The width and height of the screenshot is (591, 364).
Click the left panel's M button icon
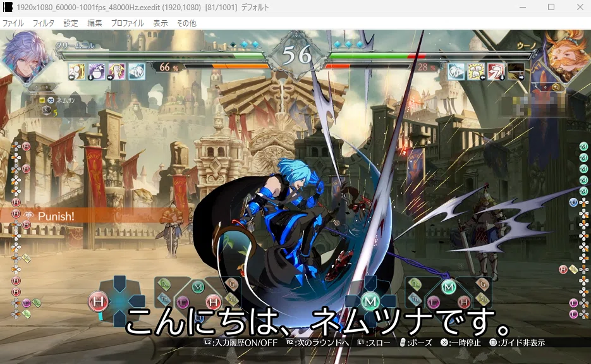click(x=198, y=288)
